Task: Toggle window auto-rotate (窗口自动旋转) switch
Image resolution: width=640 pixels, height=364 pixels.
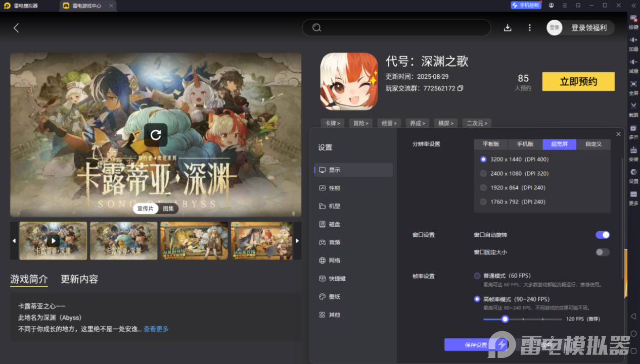Action: tap(602, 235)
